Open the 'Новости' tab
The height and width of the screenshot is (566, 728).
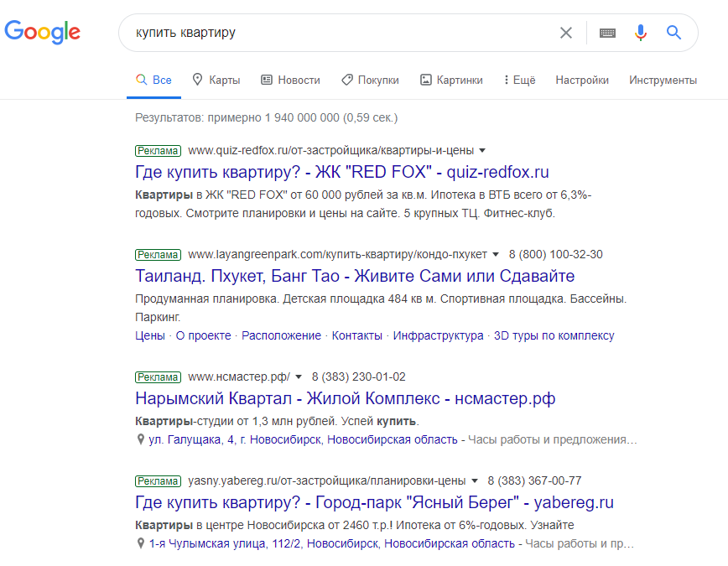tap(291, 80)
